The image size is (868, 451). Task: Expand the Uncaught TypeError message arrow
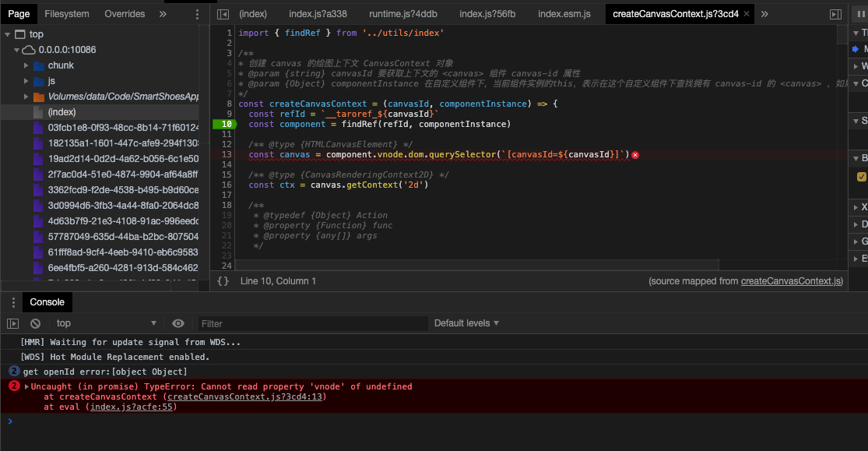click(x=26, y=386)
